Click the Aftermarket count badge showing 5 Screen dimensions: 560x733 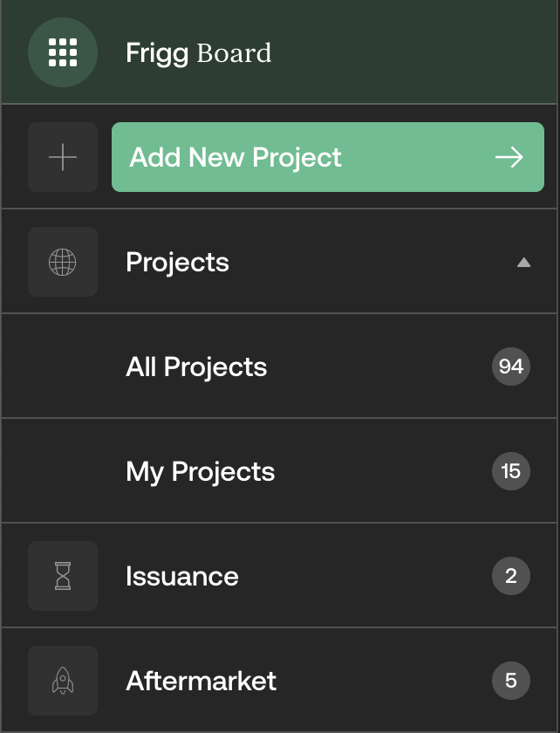pyautogui.click(x=510, y=681)
